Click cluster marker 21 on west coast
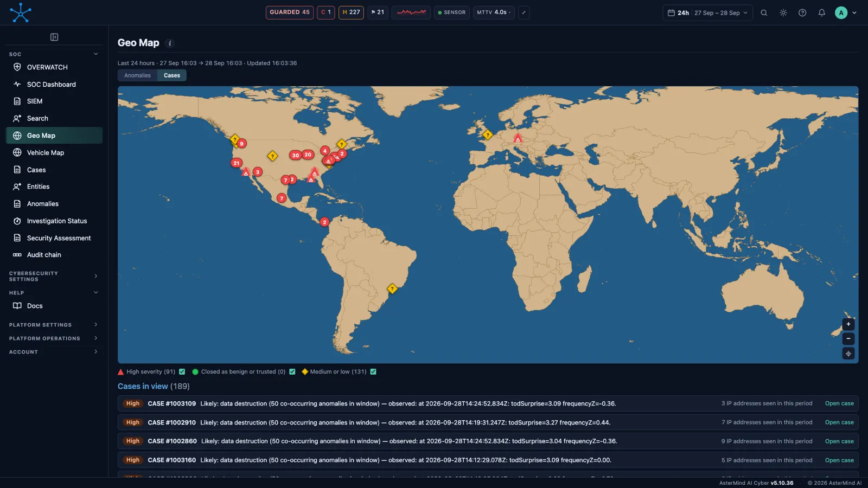 coord(236,163)
